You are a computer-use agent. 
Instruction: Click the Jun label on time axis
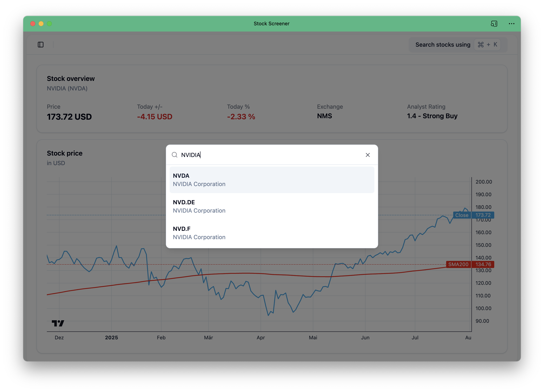tap(365, 337)
